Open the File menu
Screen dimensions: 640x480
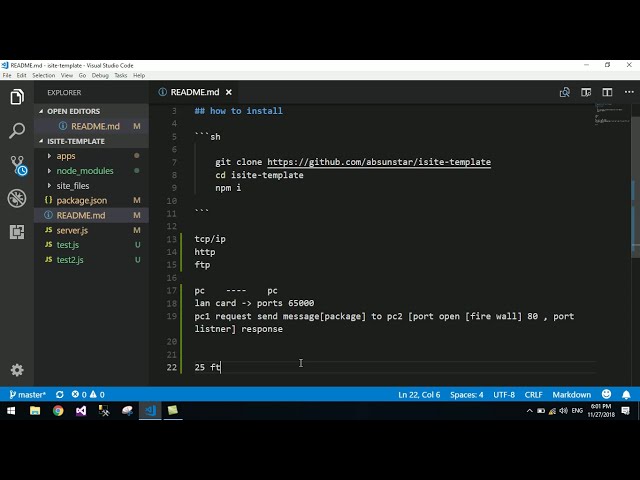pyautogui.click(x=7, y=76)
